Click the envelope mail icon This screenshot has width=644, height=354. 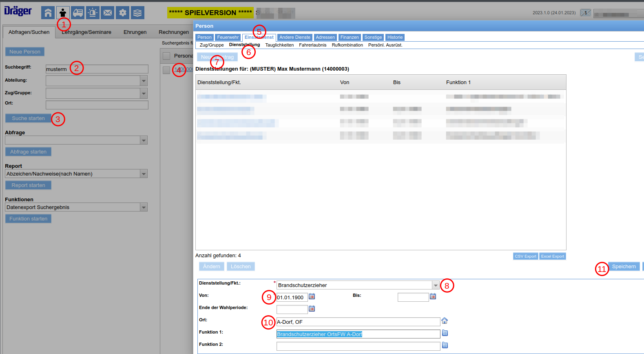pos(108,13)
